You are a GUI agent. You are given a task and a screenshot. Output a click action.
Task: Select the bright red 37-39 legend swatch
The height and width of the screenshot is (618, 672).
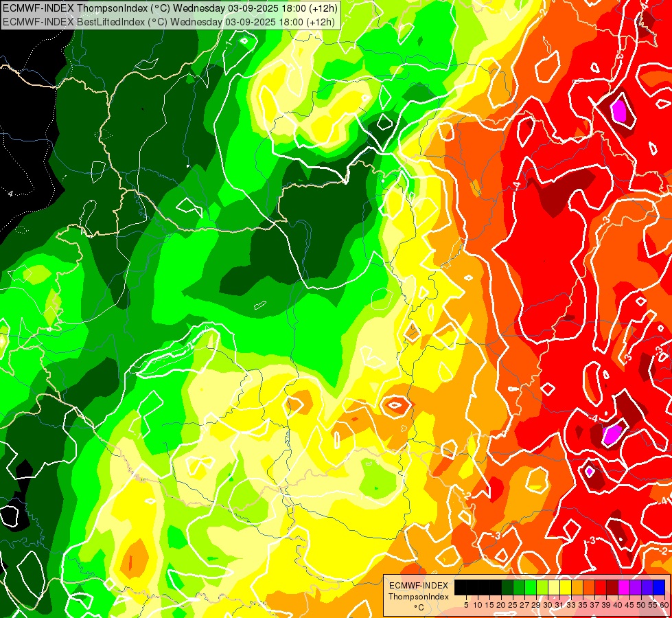coord(601,587)
